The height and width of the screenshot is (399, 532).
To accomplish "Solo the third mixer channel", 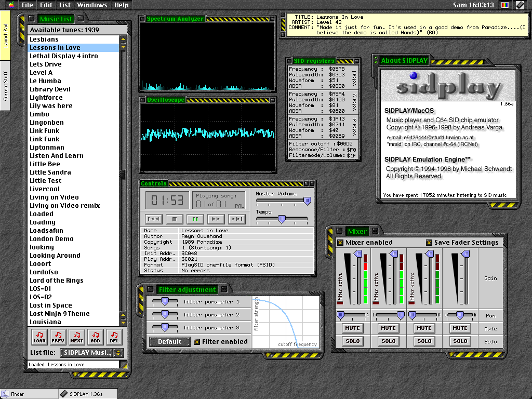I will 424,341.
